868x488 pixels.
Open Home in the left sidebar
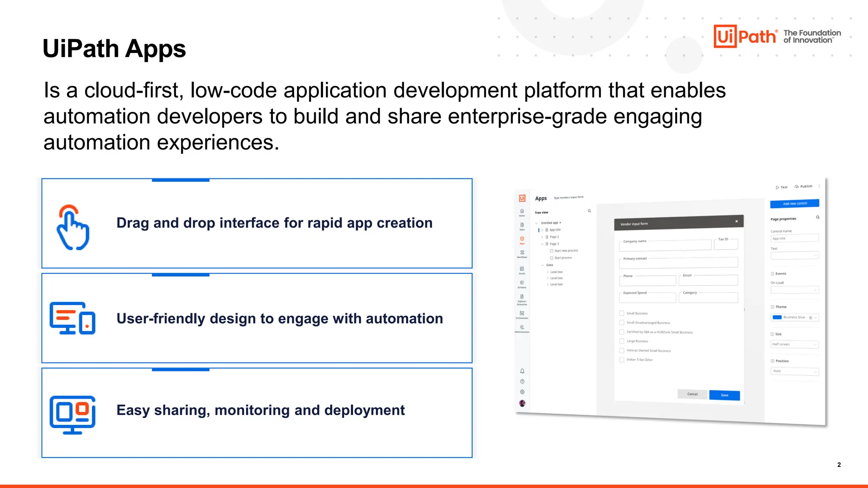coord(522,211)
